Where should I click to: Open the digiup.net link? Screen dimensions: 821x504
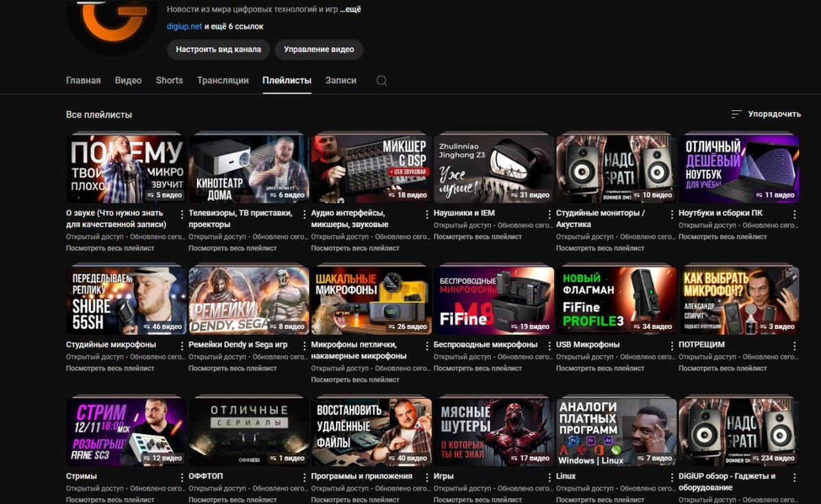pyautogui.click(x=184, y=27)
